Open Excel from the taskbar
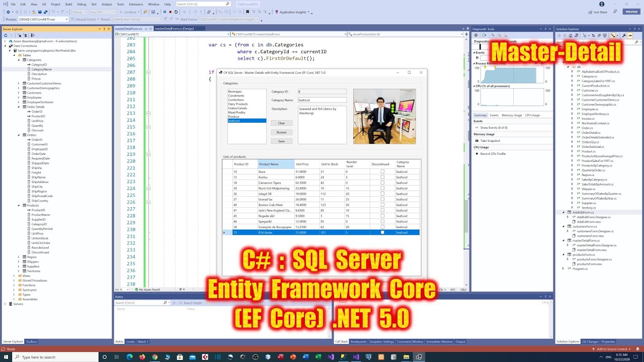 [x=318, y=357]
